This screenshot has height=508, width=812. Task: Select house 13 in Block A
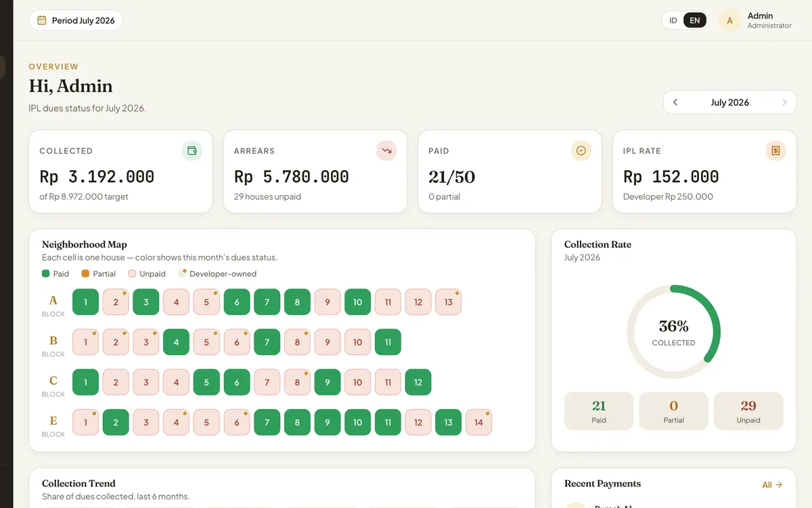(x=449, y=302)
